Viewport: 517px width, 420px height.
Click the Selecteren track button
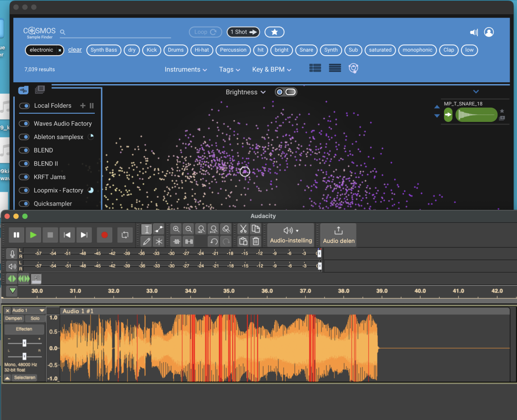pyautogui.click(x=24, y=378)
